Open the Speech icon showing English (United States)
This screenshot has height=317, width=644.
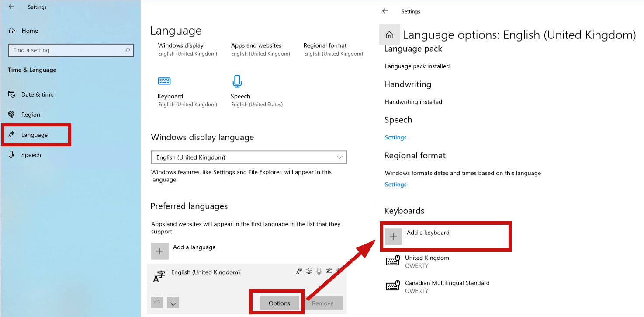pyautogui.click(x=237, y=81)
